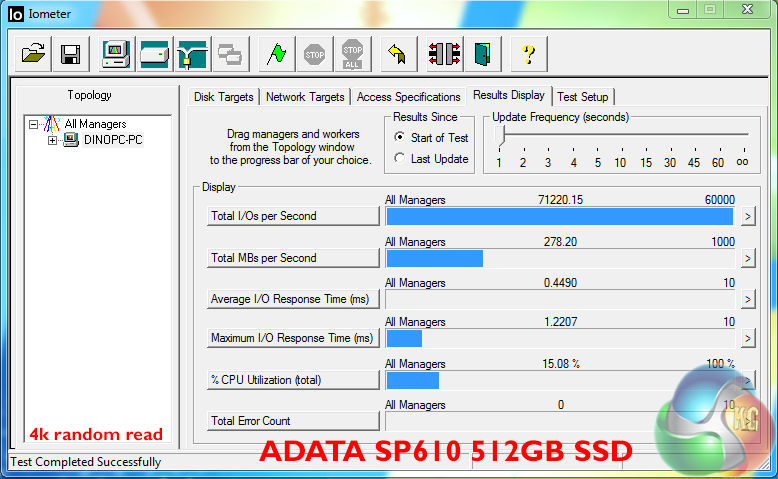Disconnect selected worker or manager icon

[x=444, y=54]
